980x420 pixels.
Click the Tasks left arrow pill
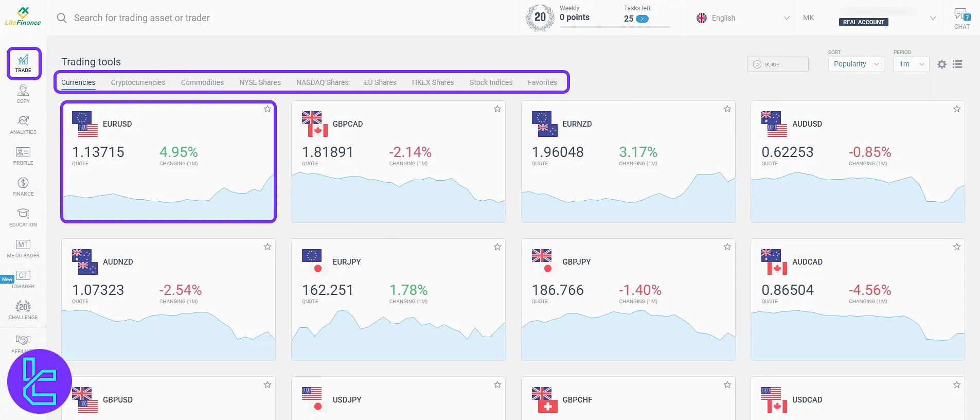pyautogui.click(x=642, y=19)
